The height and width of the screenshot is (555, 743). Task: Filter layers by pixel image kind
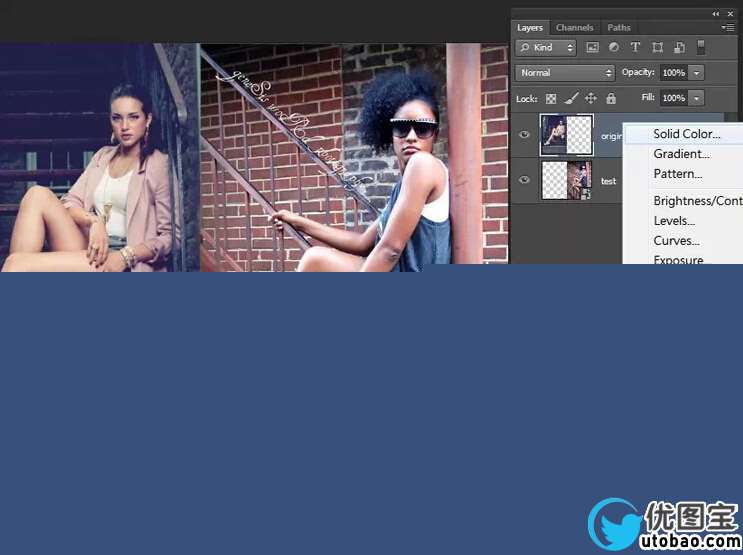pyautogui.click(x=592, y=48)
